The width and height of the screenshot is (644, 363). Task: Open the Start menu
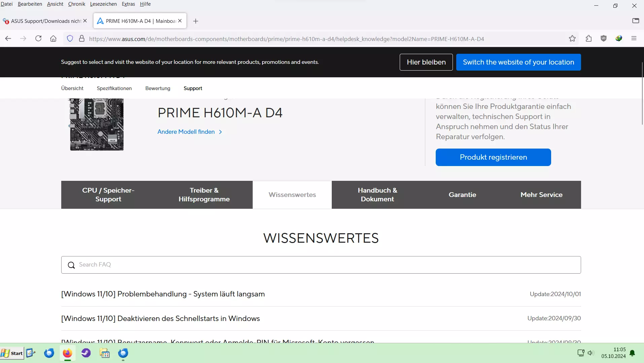(12, 353)
